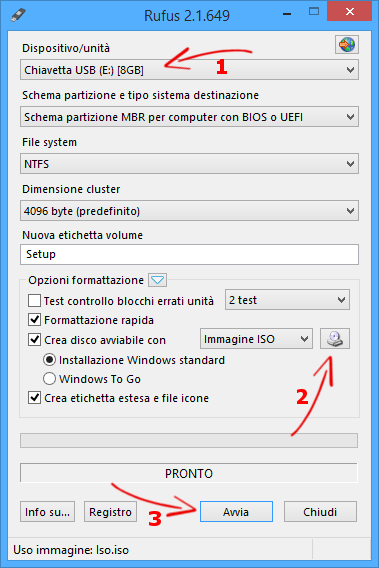The width and height of the screenshot is (379, 568).
Task: Click the Rufus USB icon in title bar
Action: pyautogui.click(x=18, y=15)
